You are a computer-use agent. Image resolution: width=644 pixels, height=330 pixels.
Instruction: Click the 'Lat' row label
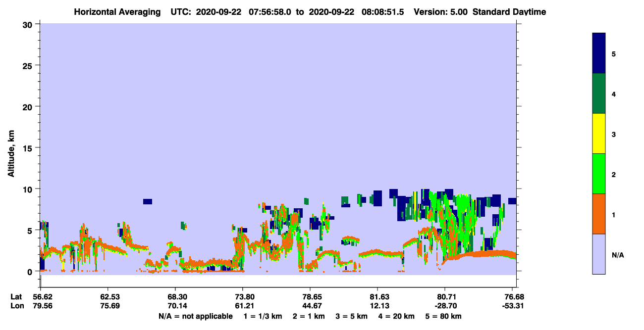(x=16, y=297)
